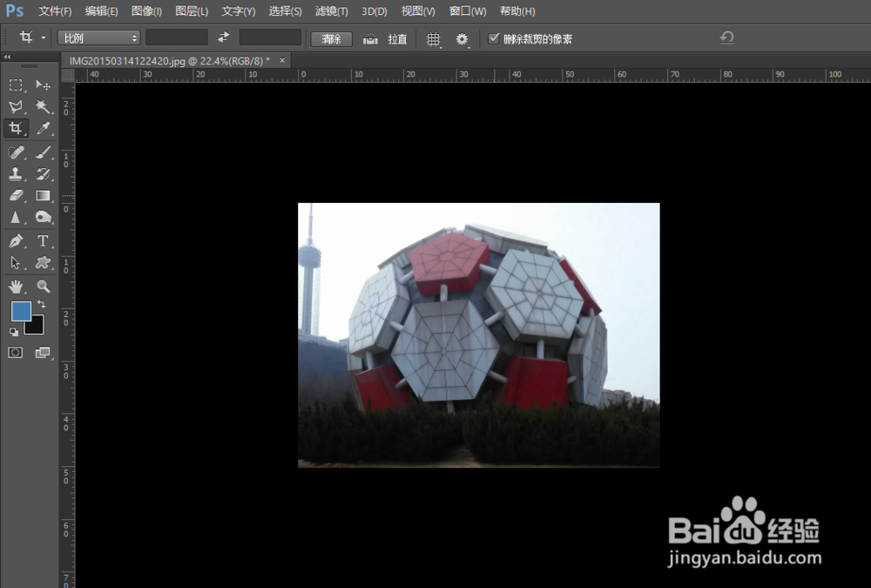
Task: Open the 3D(D) menu
Action: coord(374,11)
